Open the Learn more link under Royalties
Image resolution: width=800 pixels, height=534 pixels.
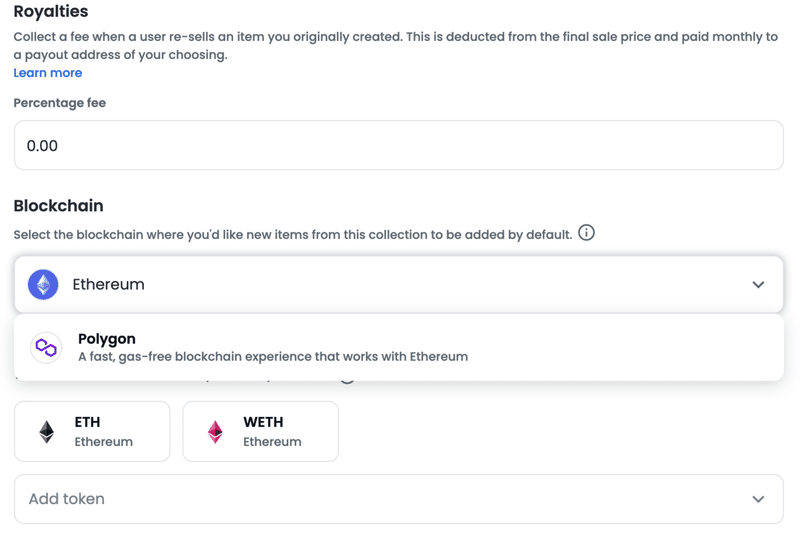47,73
